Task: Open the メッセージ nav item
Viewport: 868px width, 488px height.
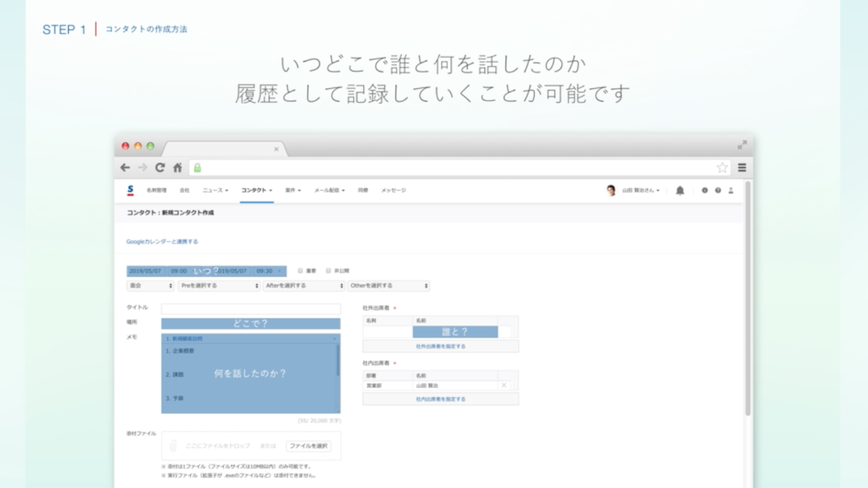Action: 393,190
